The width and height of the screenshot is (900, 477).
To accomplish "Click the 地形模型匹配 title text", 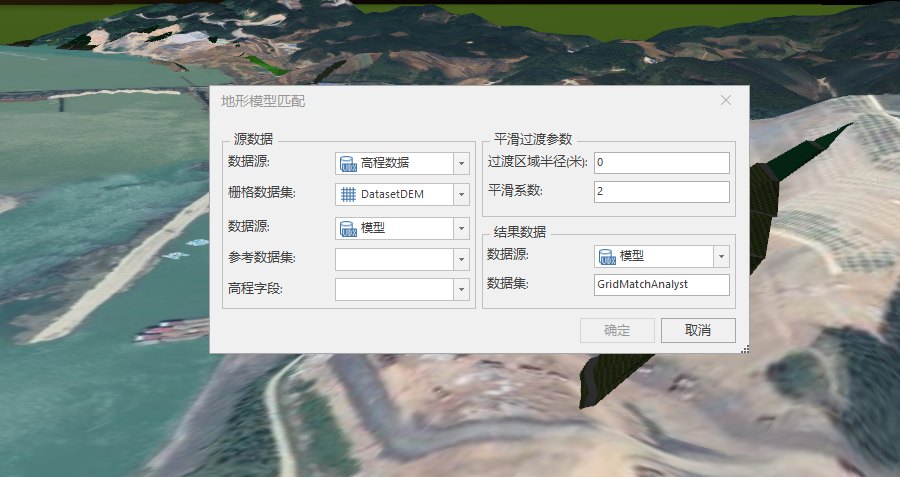I will point(263,102).
